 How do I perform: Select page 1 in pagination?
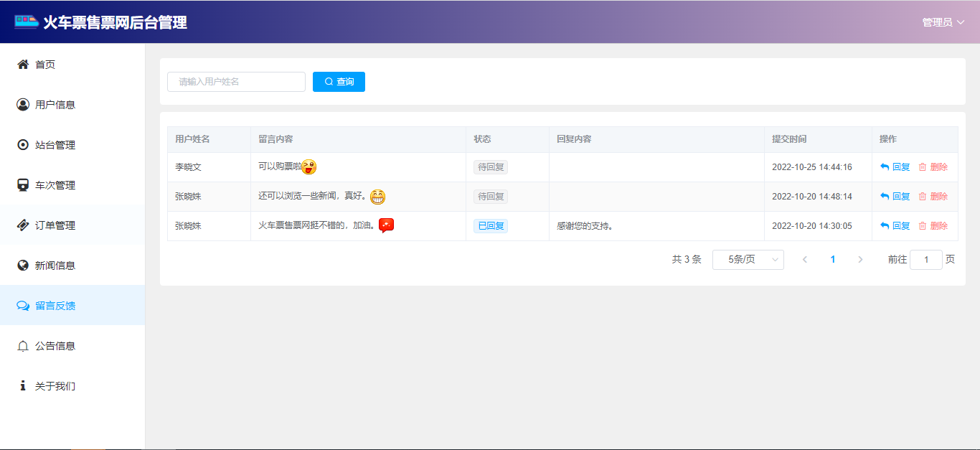833,260
